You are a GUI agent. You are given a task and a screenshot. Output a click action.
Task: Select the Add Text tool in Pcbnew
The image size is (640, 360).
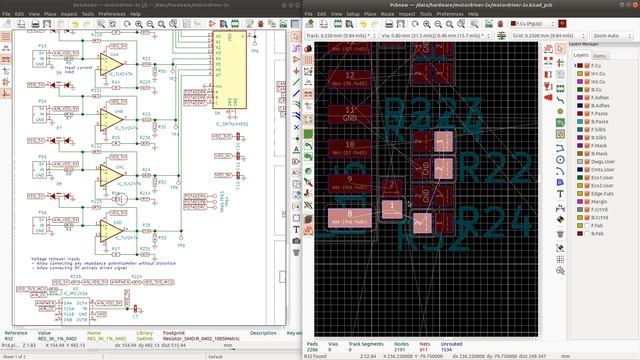(560, 194)
